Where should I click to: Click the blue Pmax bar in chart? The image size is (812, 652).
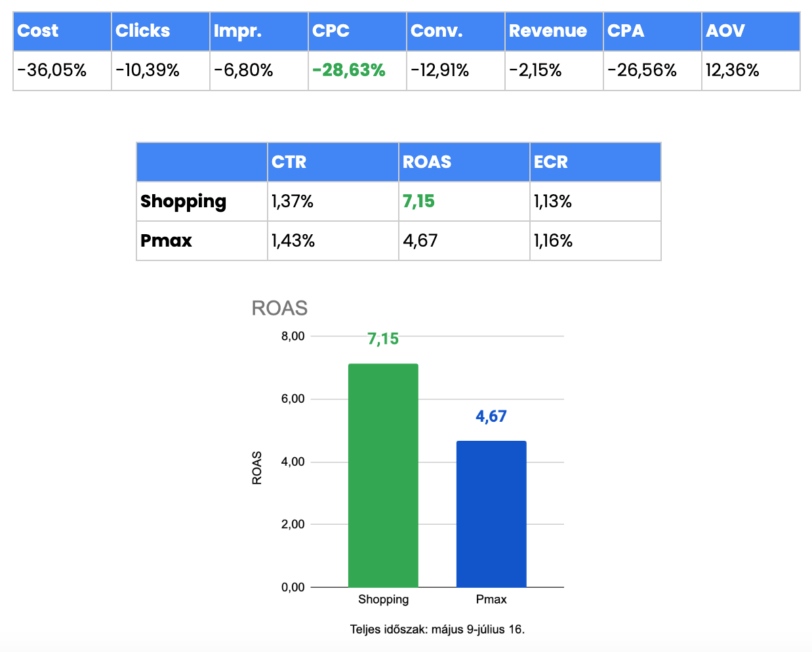tap(491, 514)
